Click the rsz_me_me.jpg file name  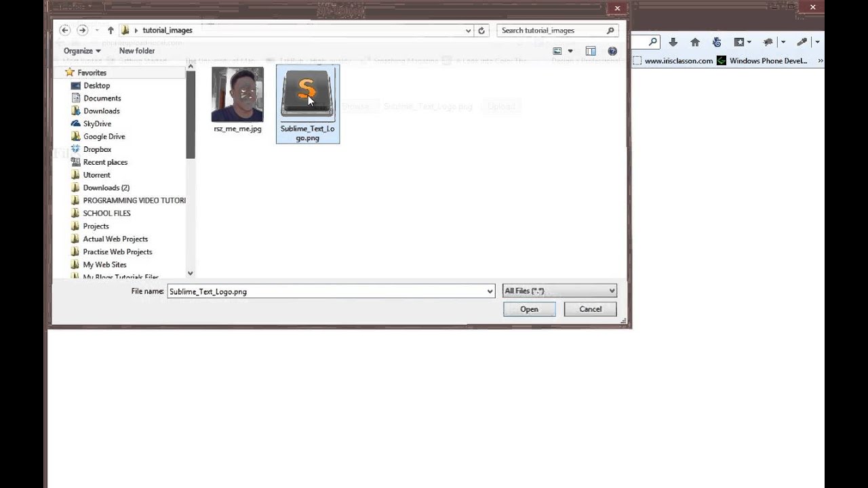tap(237, 129)
